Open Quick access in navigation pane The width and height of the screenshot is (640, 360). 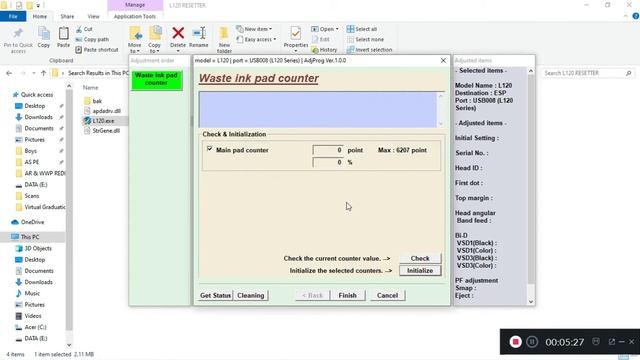(37, 95)
